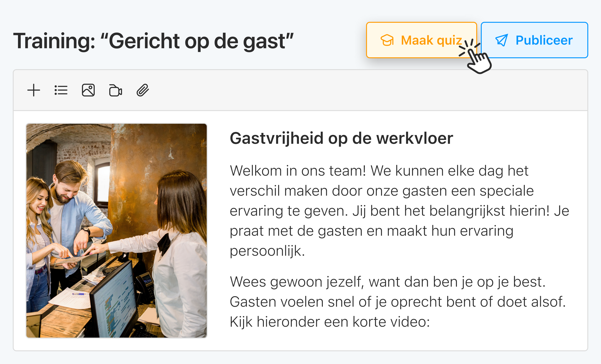Insert a bulleted list from the toolbar
601x364 pixels.
[61, 90]
